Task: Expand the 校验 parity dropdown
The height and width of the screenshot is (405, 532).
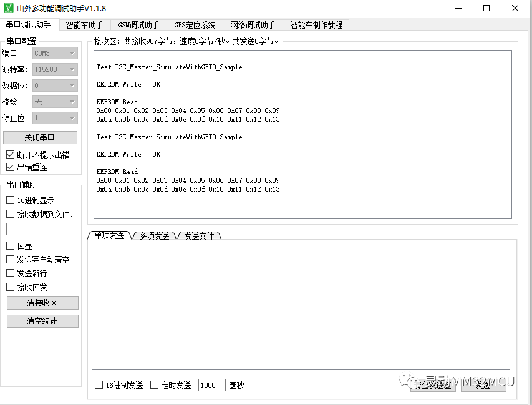Action: [55, 102]
